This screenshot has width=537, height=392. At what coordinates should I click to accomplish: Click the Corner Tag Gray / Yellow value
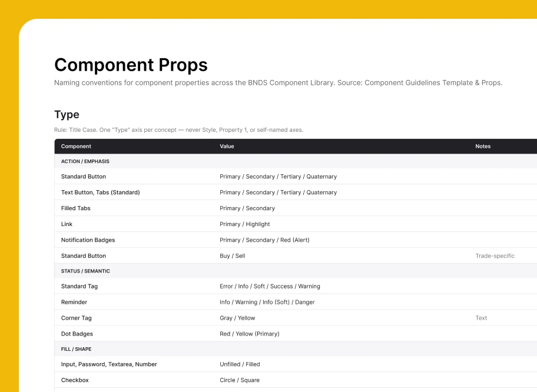click(x=237, y=318)
